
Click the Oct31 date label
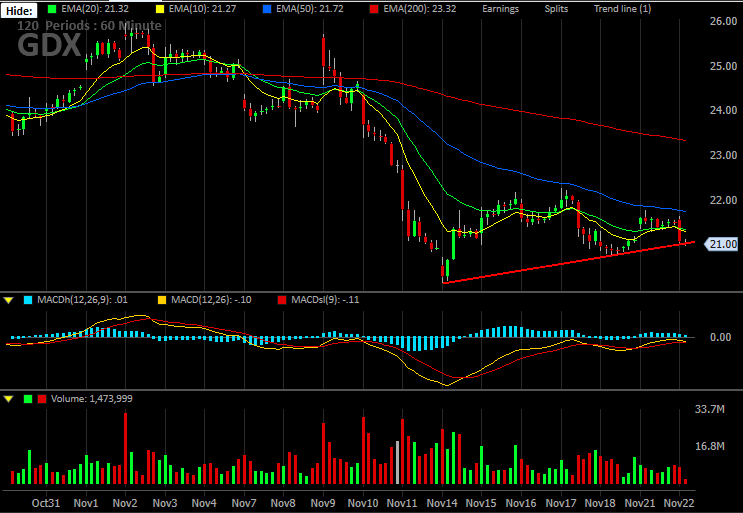[46, 503]
